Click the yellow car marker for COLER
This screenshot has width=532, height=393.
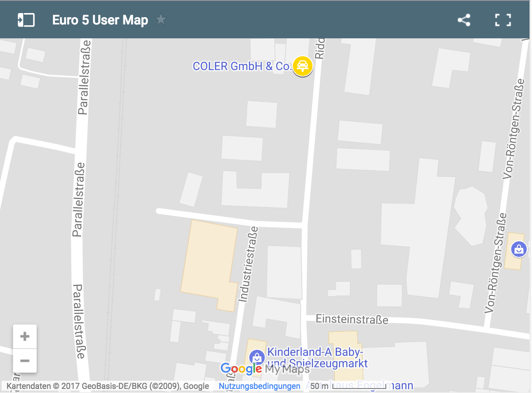(302, 66)
